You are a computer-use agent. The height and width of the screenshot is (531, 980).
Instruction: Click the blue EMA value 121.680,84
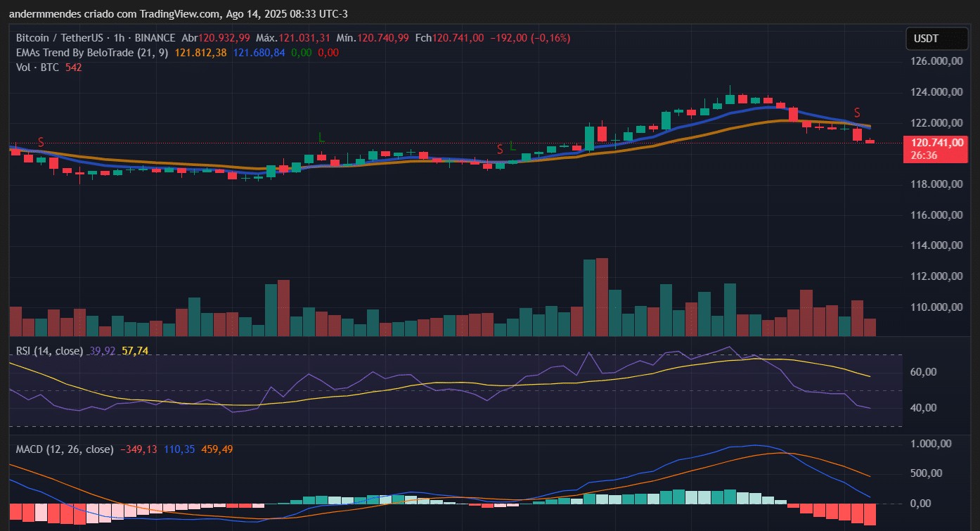pos(259,53)
